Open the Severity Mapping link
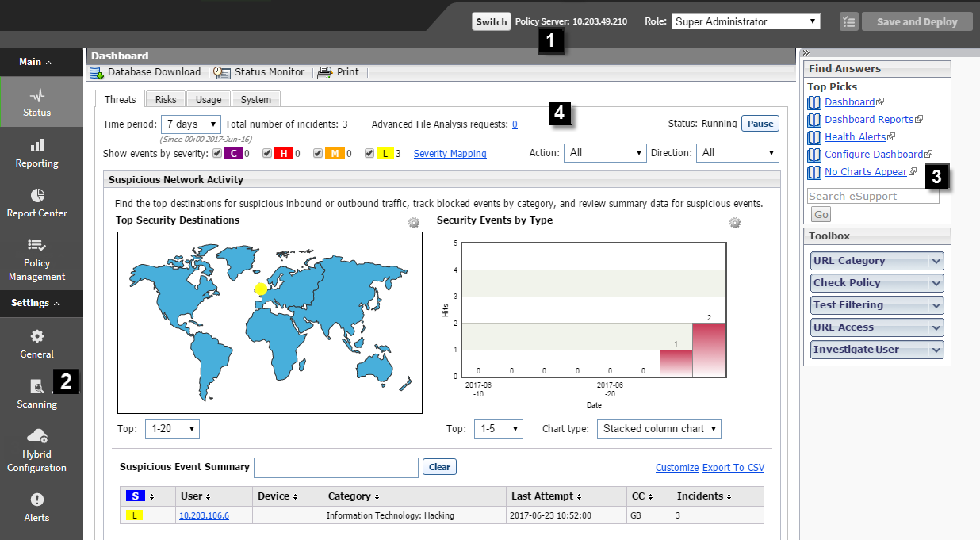Viewport: 980px width, 540px height. 450,154
